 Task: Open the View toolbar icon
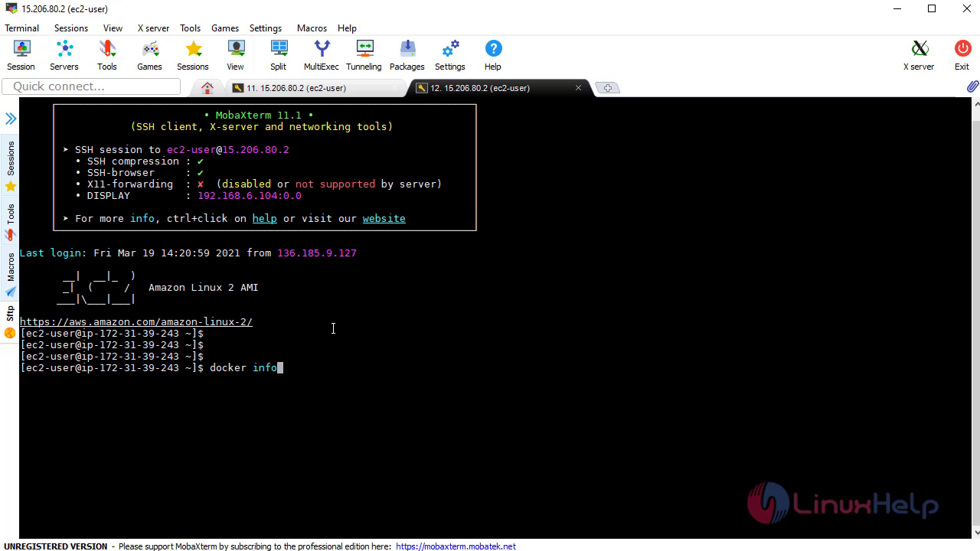click(x=235, y=55)
